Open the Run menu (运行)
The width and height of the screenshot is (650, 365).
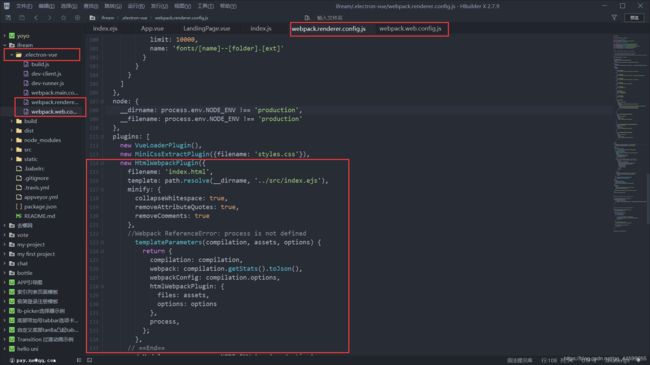click(136, 6)
